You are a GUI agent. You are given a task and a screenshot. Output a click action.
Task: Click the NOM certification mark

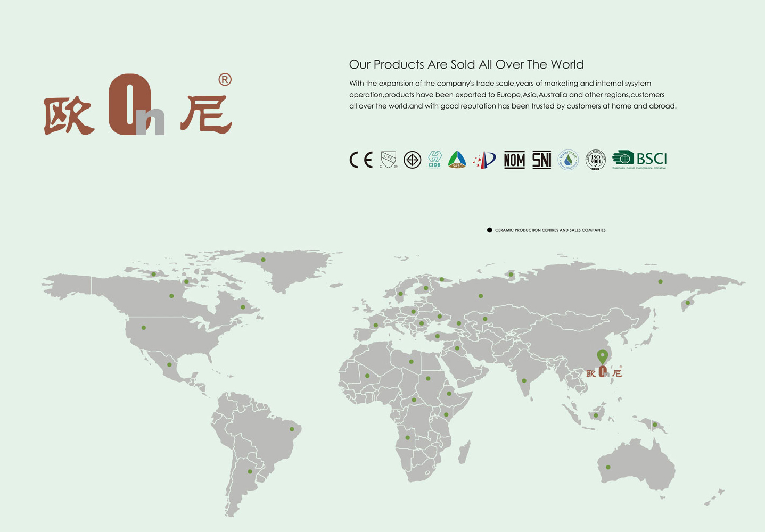tap(514, 160)
